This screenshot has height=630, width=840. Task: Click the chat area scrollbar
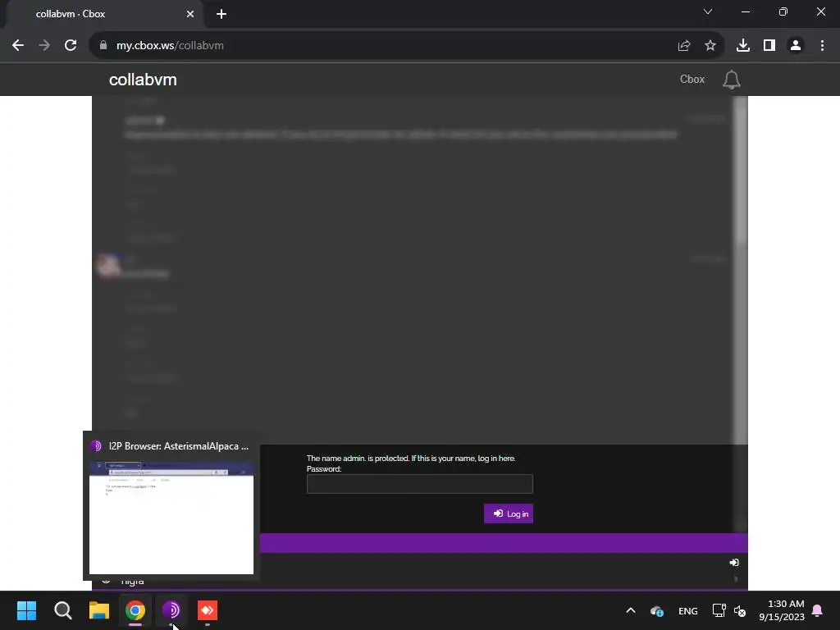click(x=740, y=171)
